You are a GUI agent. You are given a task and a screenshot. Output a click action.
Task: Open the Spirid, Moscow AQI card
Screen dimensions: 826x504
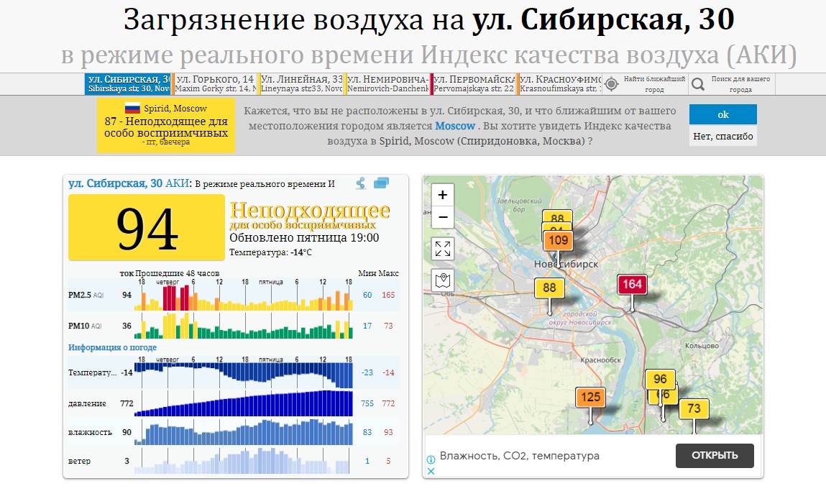click(166, 125)
